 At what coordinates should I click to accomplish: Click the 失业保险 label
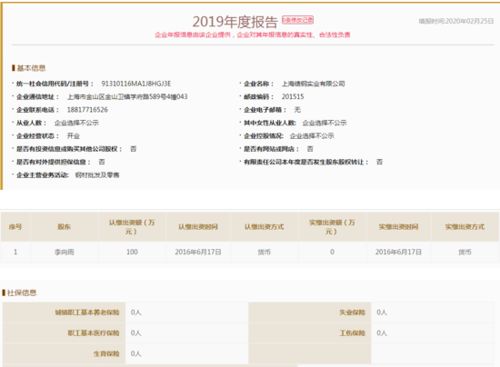pos(352,312)
